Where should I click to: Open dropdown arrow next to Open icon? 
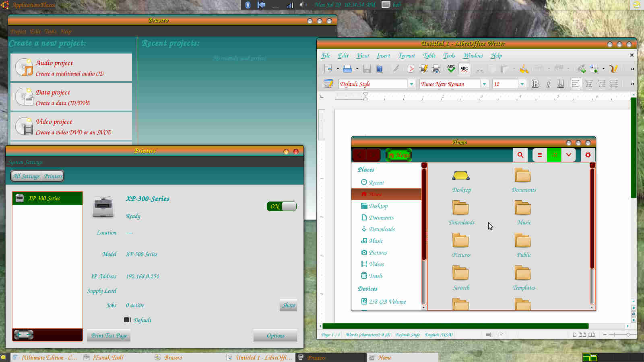pyautogui.click(x=357, y=69)
